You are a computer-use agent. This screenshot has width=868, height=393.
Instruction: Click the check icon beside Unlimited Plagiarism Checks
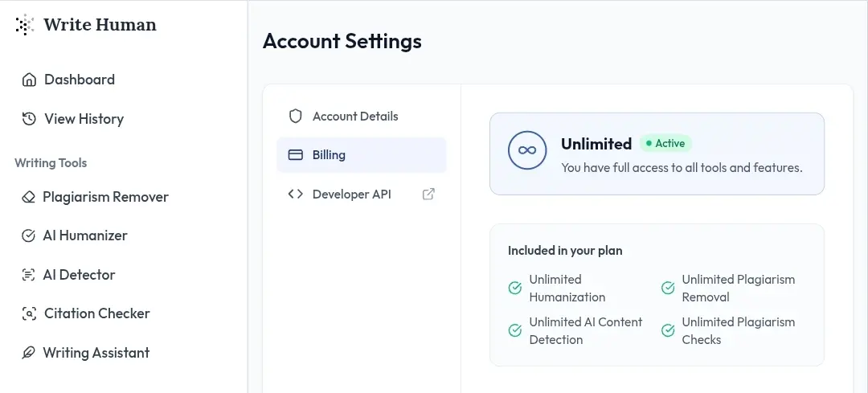tap(668, 330)
